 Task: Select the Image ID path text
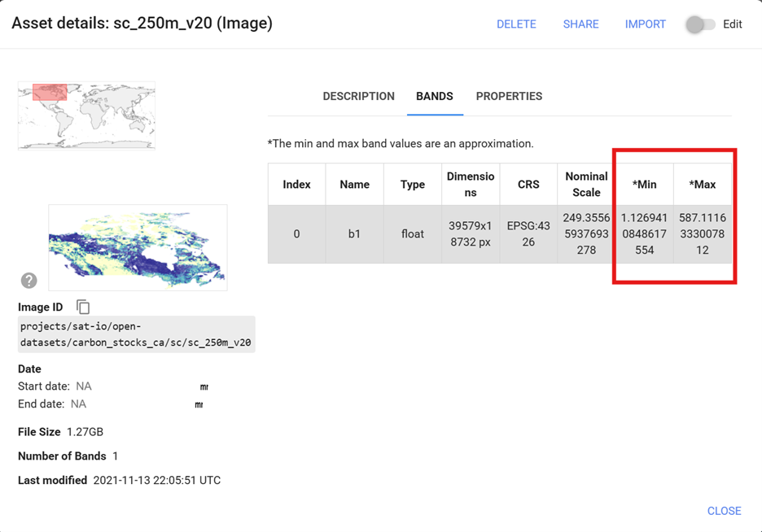pyautogui.click(x=136, y=334)
